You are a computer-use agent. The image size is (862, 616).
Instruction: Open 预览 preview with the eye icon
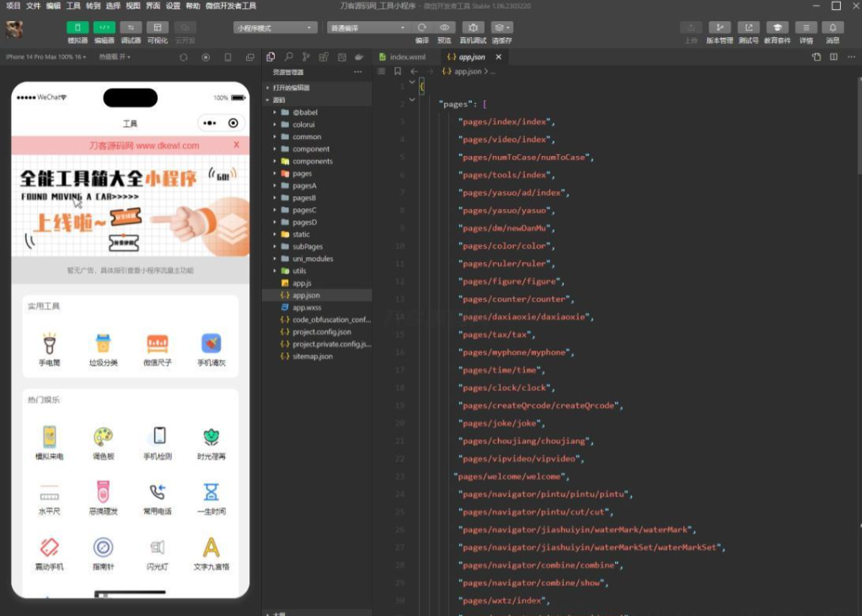click(x=445, y=28)
